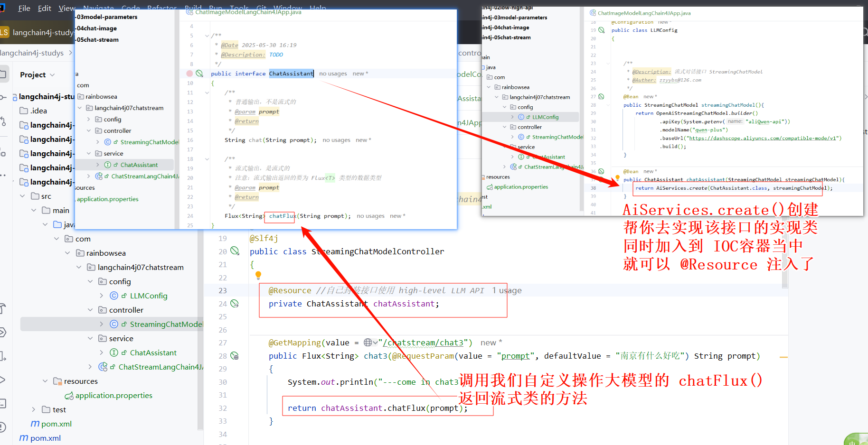
Task: Open the Project view dropdown
Action: tap(52, 75)
